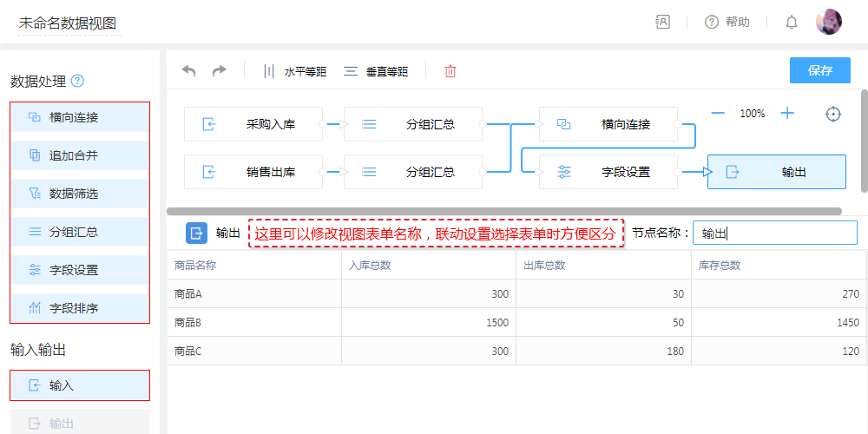Click the undo arrow icon
The image size is (868, 434).
coord(188,71)
